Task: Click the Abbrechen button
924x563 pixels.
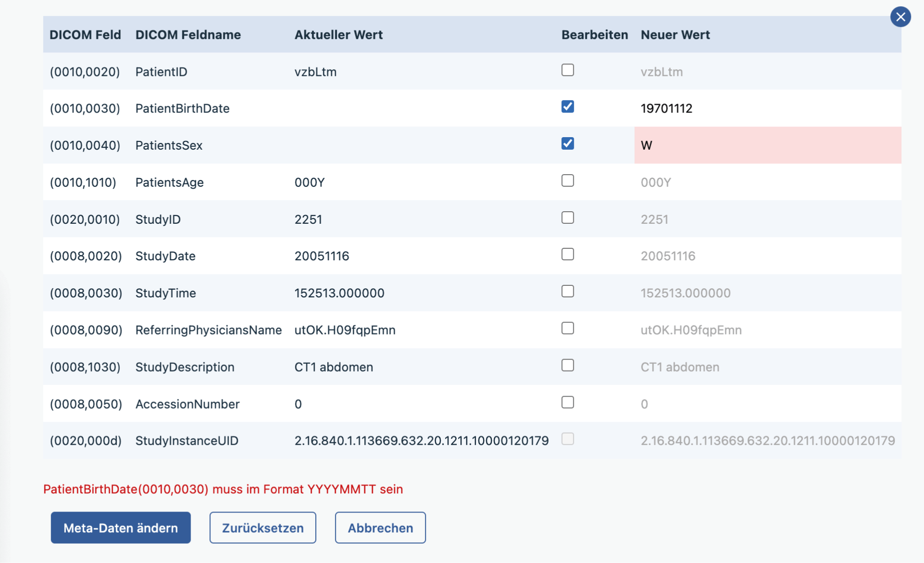Action: (380, 528)
